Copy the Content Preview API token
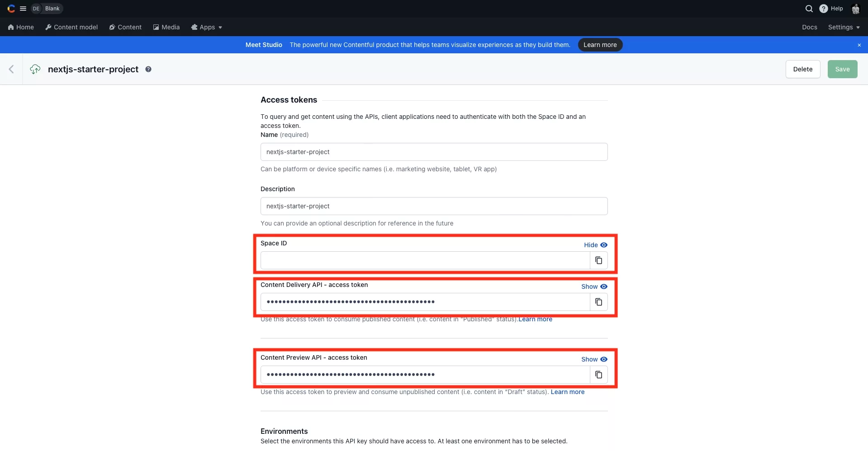The image size is (868, 451). click(x=598, y=375)
